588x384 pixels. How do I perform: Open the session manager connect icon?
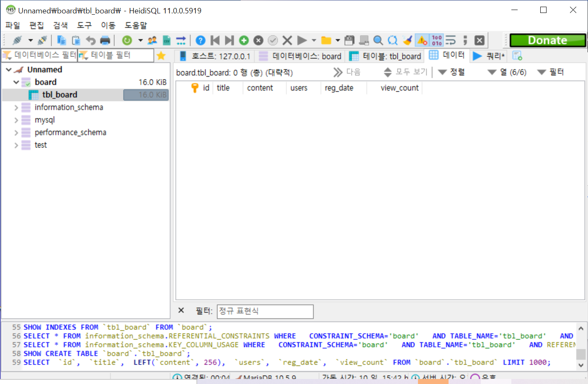[x=17, y=40]
